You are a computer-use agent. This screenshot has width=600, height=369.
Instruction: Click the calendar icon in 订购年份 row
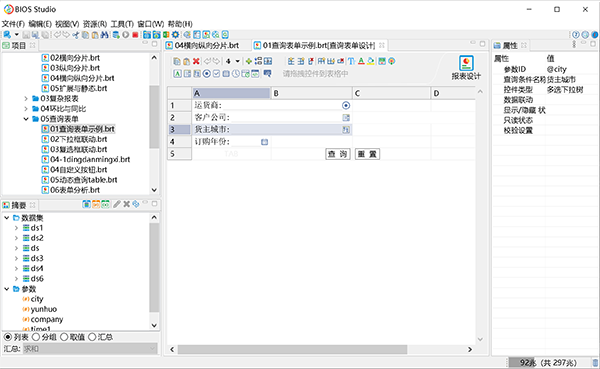[x=264, y=142]
